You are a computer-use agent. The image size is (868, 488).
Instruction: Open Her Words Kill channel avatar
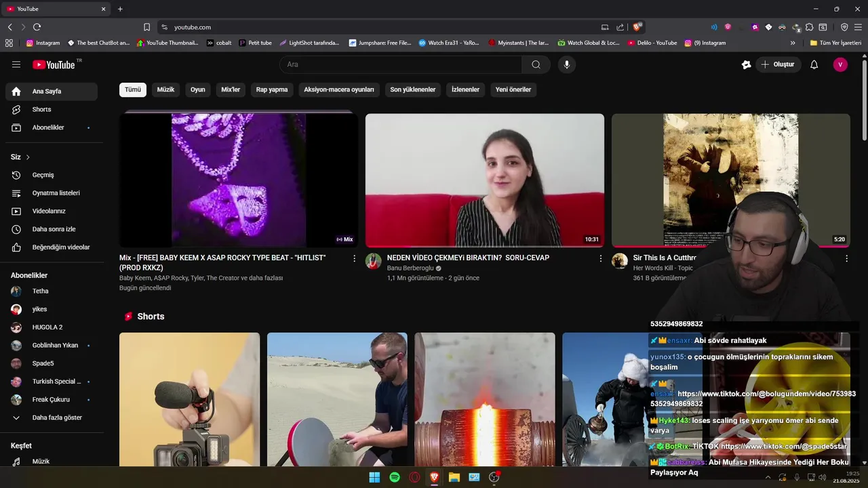[620, 261]
